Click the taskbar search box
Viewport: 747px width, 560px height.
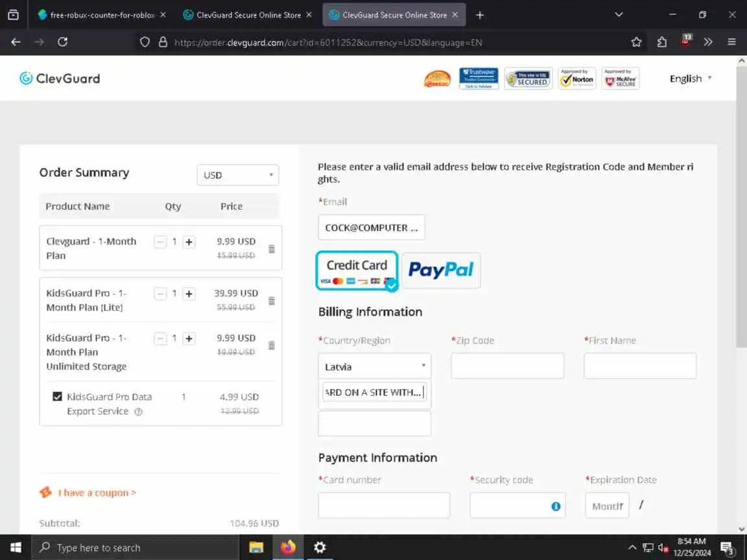click(x=134, y=548)
